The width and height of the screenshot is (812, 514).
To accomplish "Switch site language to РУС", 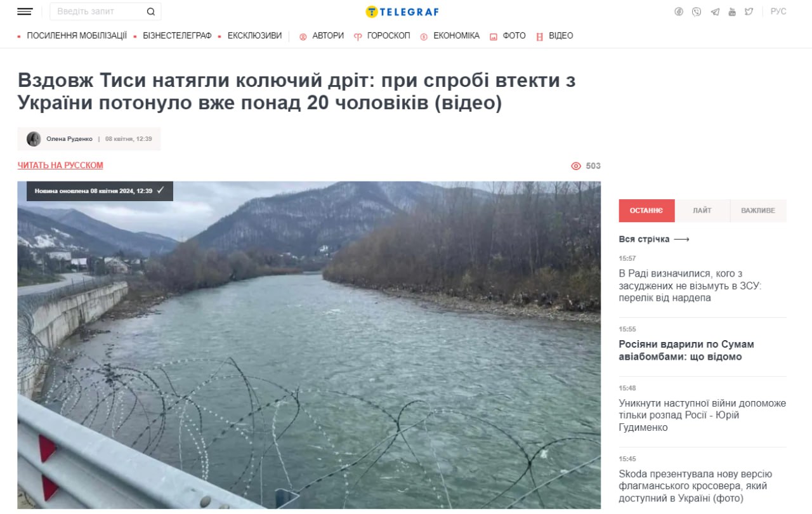I will [778, 11].
